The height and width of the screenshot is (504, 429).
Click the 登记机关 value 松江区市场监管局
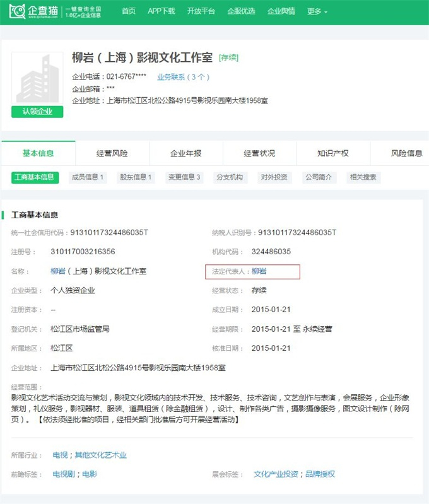click(x=80, y=329)
